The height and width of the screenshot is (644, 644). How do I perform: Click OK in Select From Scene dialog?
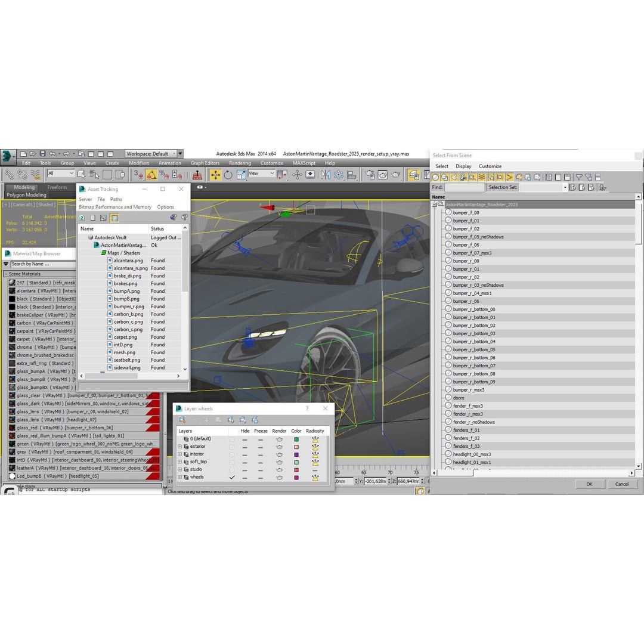point(589,484)
